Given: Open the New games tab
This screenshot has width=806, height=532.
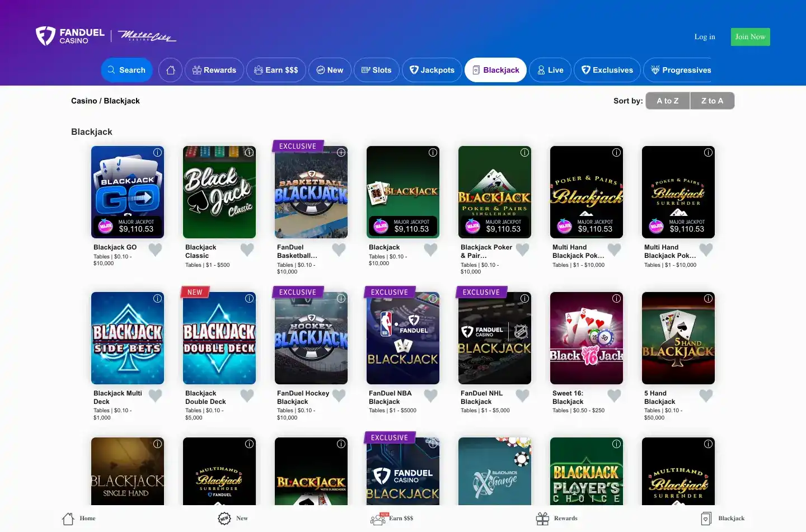Looking at the screenshot, I should (330, 70).
